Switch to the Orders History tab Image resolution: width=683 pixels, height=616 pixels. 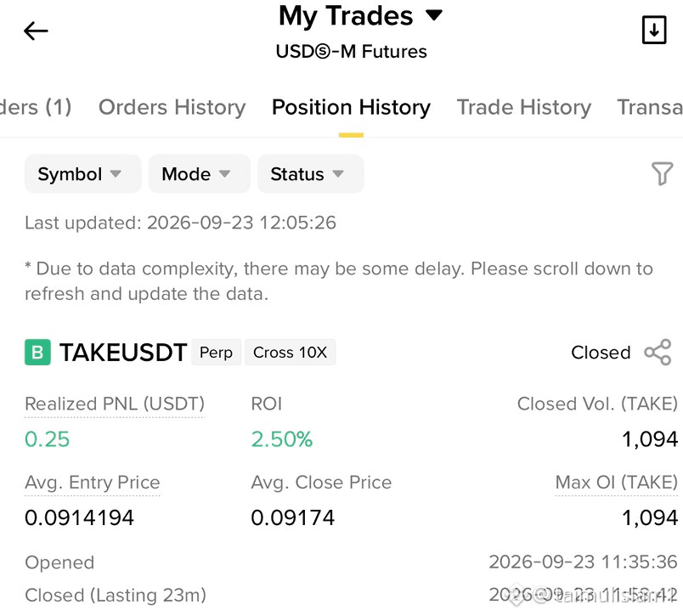click(172, 107)
